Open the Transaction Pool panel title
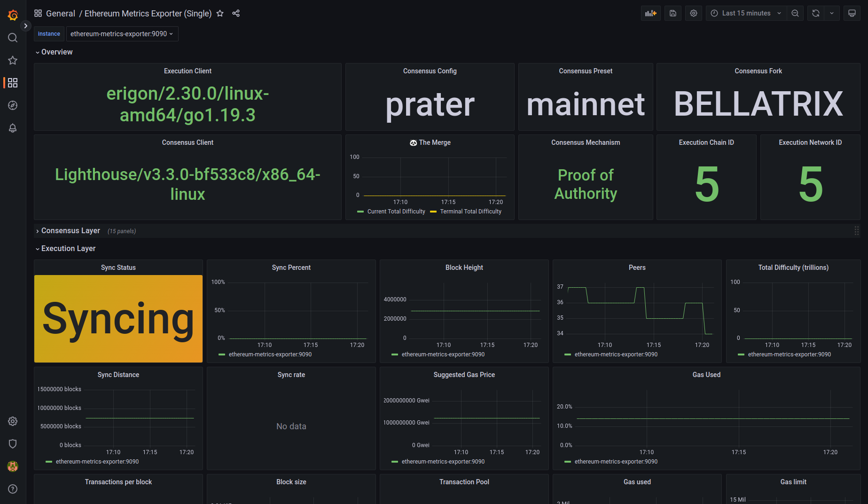 [x=464, y=482]
